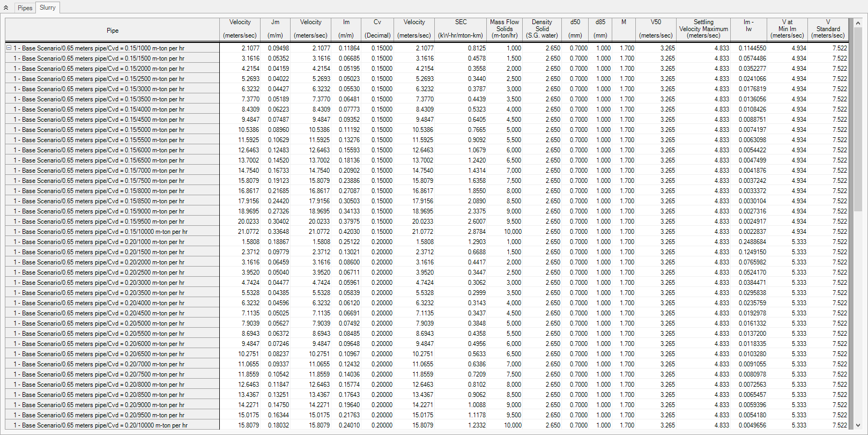
Task: Click the d50 (mm) column header
Action: pyautogui.click(x=575, y=29)
